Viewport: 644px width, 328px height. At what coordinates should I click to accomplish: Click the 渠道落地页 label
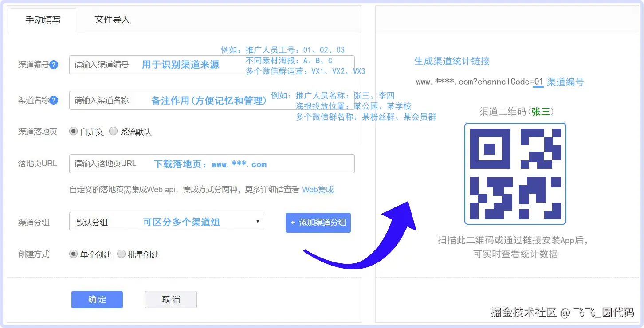(38, 132)
